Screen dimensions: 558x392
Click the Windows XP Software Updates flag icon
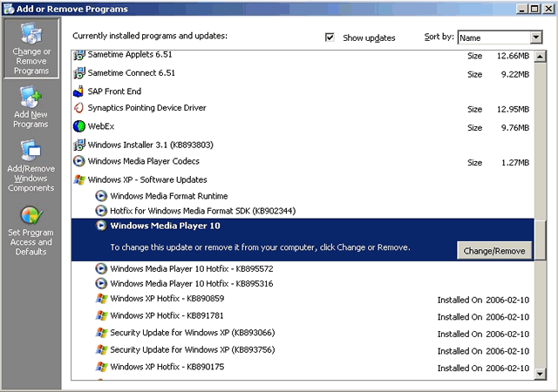point(79,179)
